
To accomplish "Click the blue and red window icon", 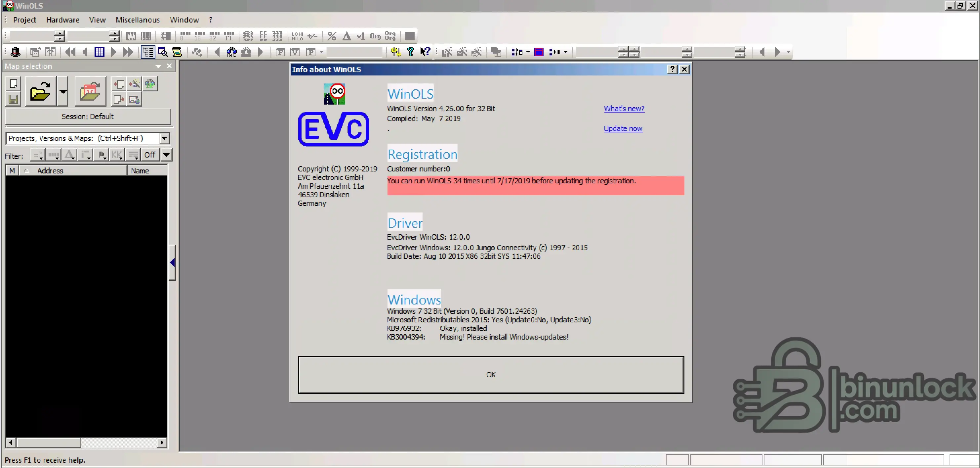I will [539, 52].
